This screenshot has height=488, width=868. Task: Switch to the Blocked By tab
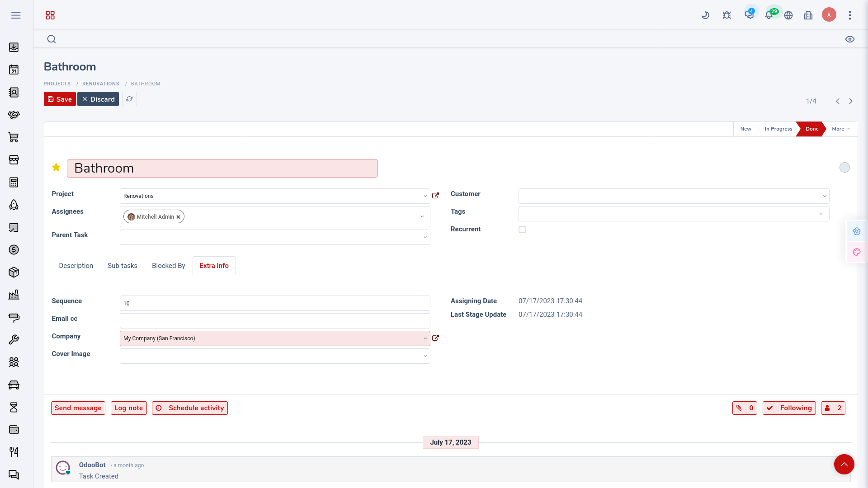[169, 266]
